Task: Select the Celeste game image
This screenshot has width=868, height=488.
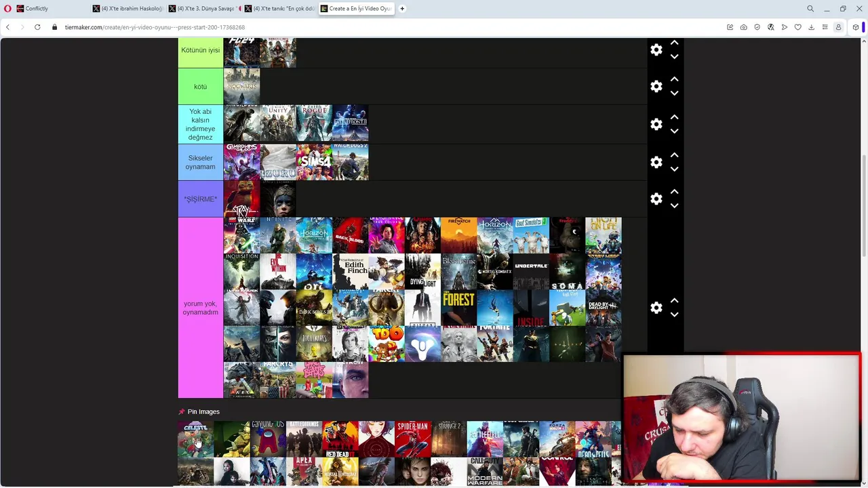Action: [x=195, y=439]
